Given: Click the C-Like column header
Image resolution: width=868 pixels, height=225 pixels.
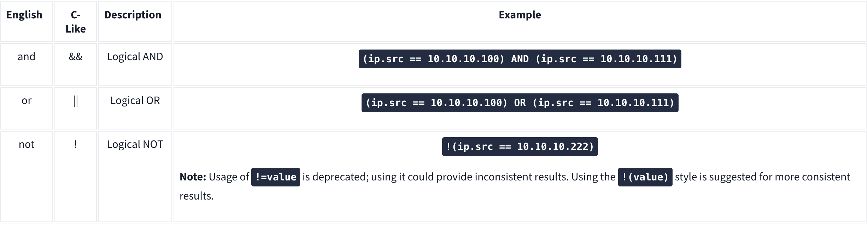Looking at the screenshot, I should 76,22.
